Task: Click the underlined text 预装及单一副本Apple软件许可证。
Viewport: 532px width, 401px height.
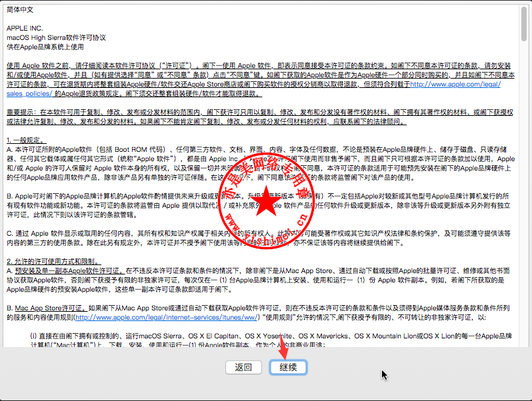Action: coord(69,271)
